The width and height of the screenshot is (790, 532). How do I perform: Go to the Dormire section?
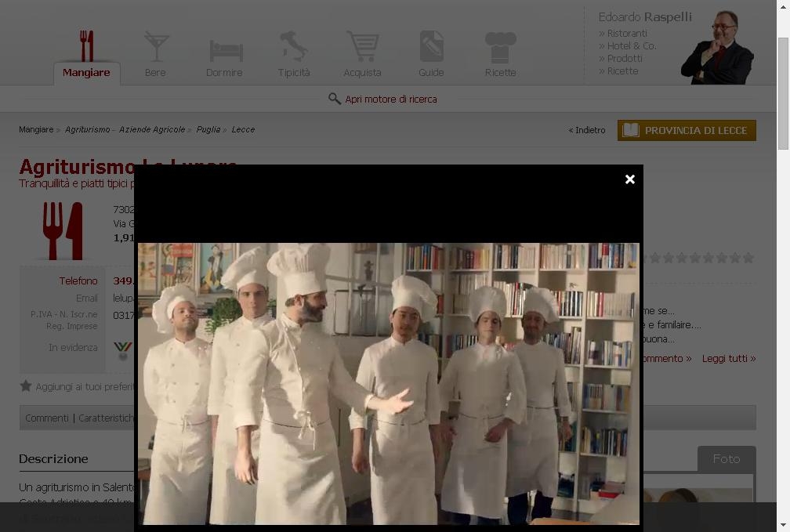[224, 73]
